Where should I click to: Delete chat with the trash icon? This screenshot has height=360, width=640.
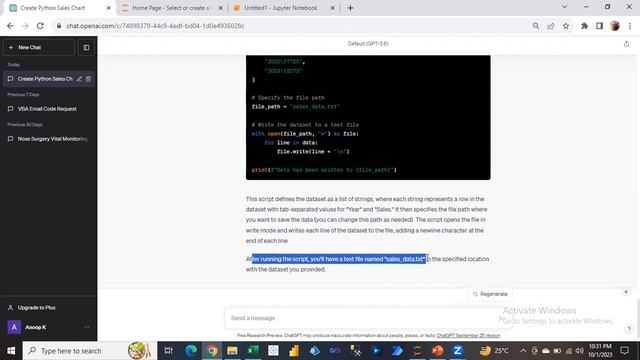tap(88, 79)
